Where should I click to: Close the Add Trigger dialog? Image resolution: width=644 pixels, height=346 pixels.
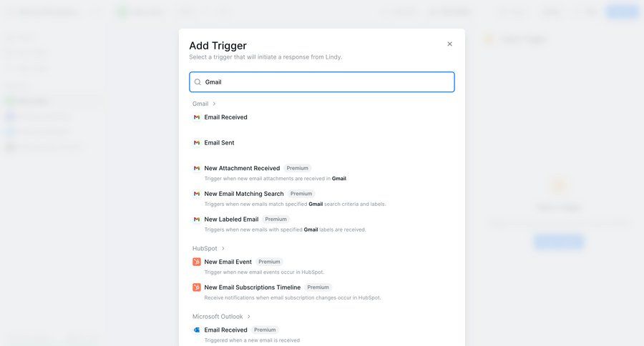point(450,44)
